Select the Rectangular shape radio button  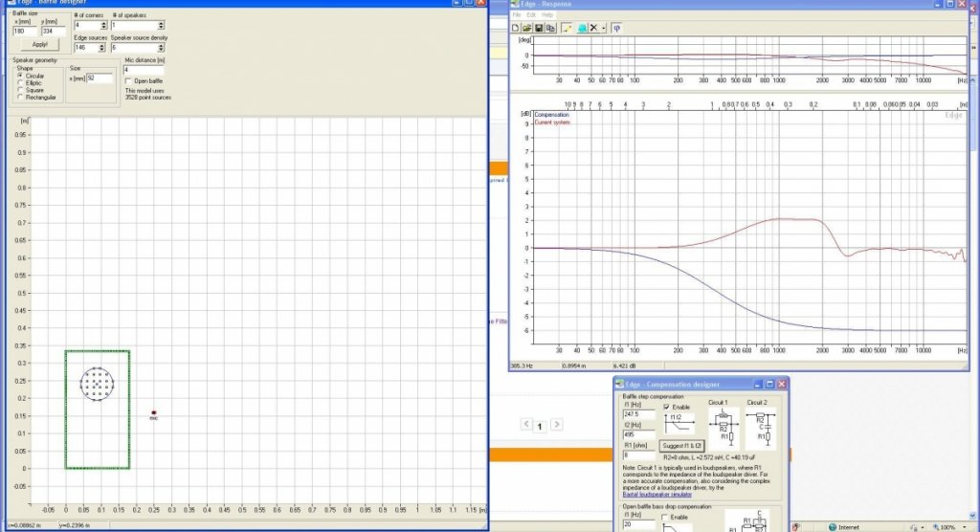21,98
